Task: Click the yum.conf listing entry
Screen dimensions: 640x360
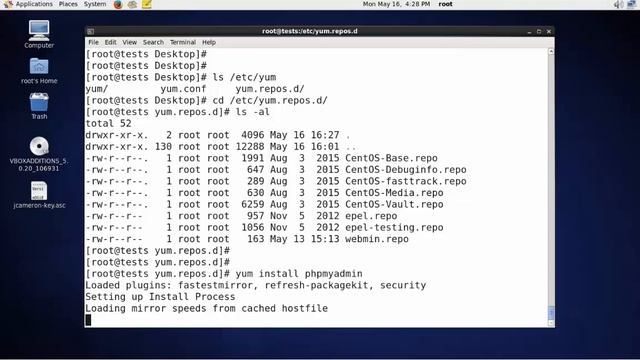Action: (183, 89)
